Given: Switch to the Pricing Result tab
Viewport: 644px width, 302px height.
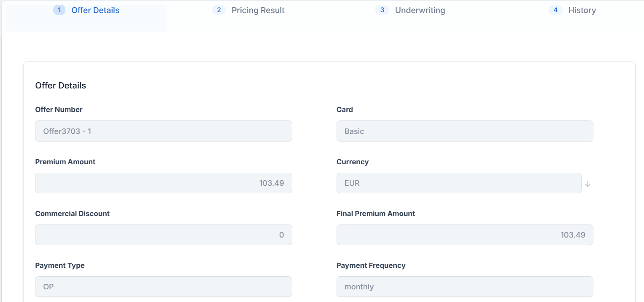Looking at the screenshot, I should pyautogui.click(x=258, y=11).
